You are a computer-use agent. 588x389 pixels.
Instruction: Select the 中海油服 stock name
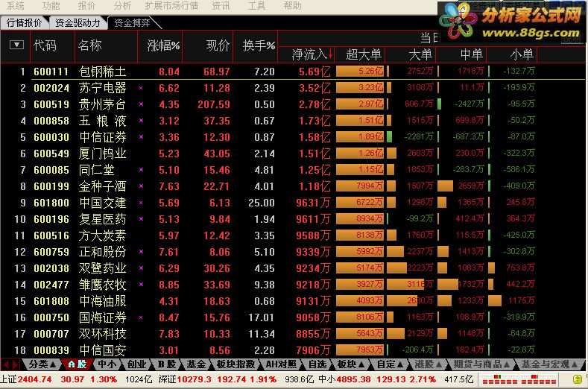(x=102, y=301)
